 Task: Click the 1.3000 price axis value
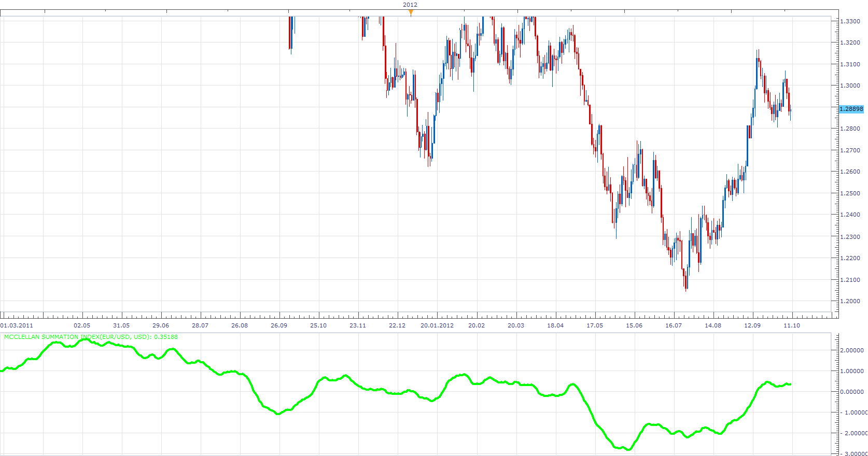[850, 85]
